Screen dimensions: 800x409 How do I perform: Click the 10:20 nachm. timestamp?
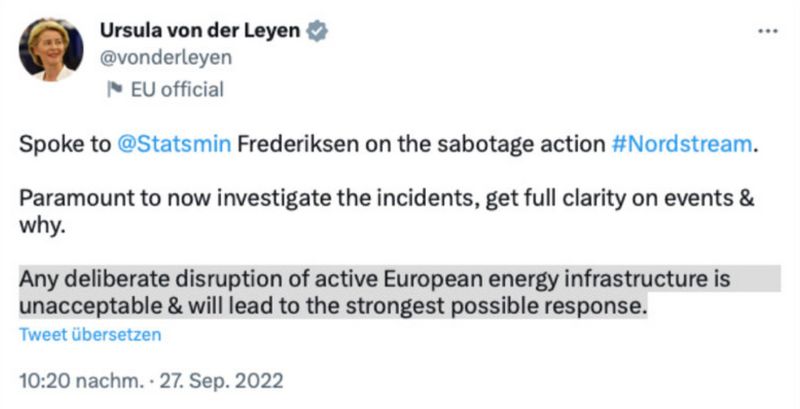point(68,381)
